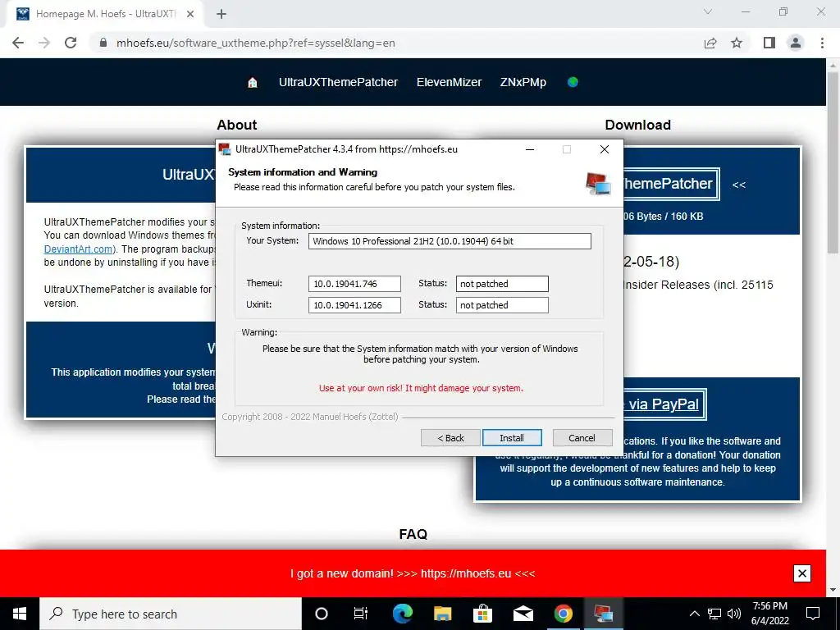Click the Your System information field

coord(450,241)
